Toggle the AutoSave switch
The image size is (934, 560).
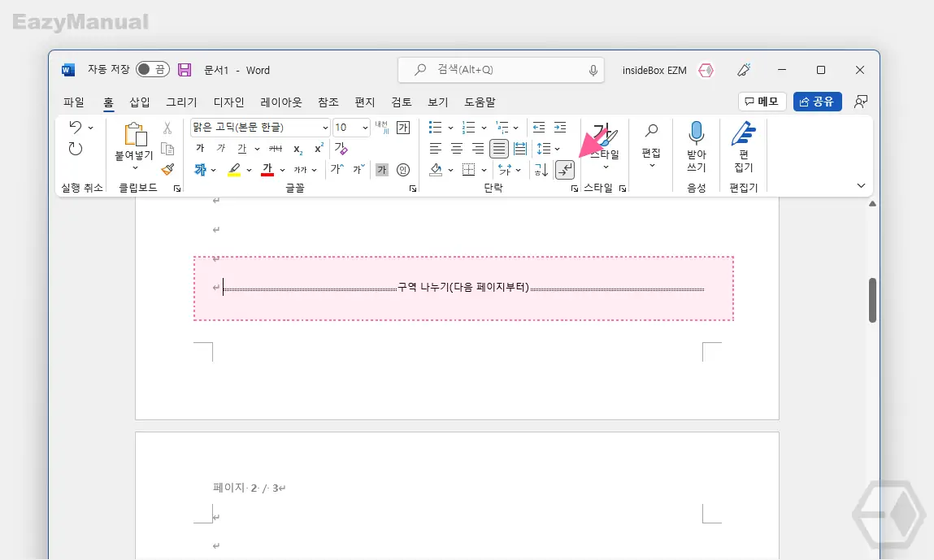coord(153,70)
